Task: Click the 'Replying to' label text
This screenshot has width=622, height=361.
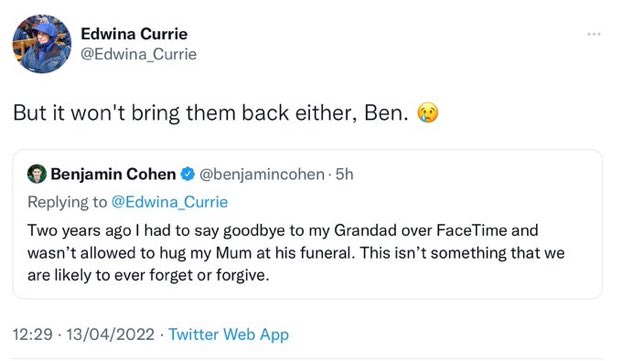Action: [x=67, y=202]
